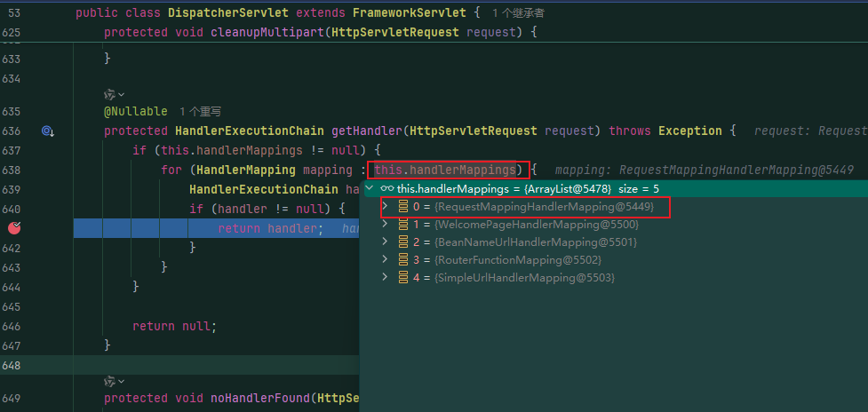
Task: Click the glasses watch icon for this.handlerMappings
Action: tap(387, 188)
